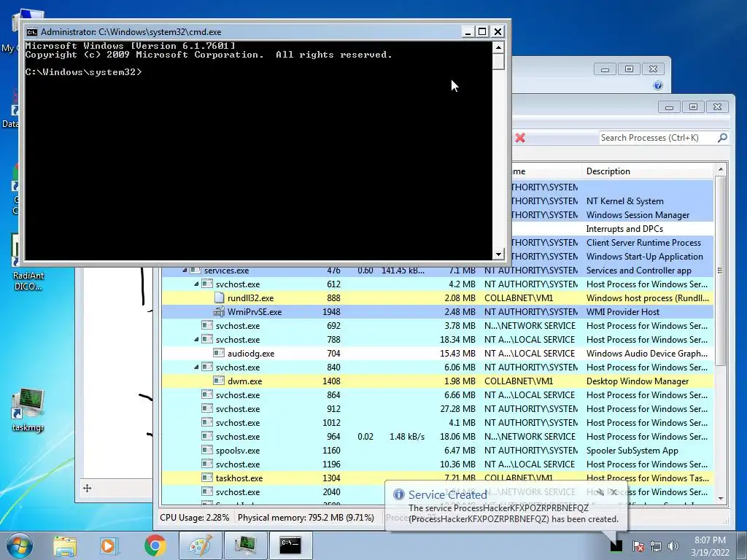Screen dimensions: 747x560
Task: Collapse the svchost.exe 788 node
Action: pyautogui.click(x=196, y=340)
